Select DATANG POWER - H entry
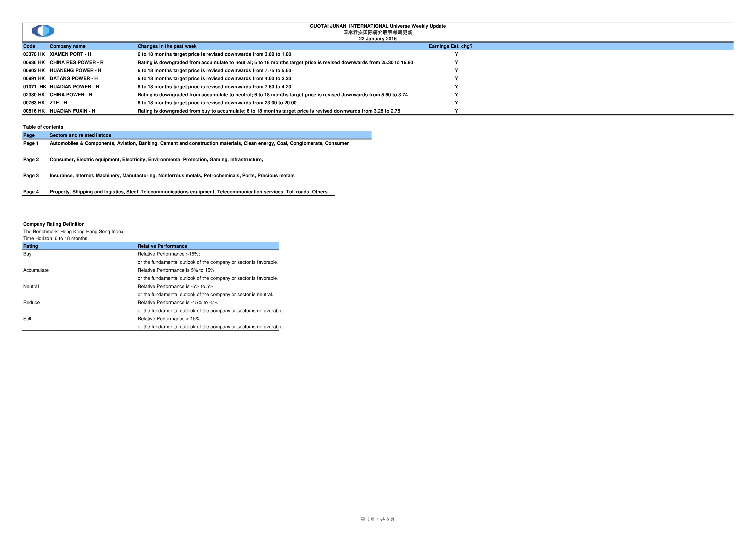Screen dimensions: 756x535 pyautogui.click(x=74, y=78)
